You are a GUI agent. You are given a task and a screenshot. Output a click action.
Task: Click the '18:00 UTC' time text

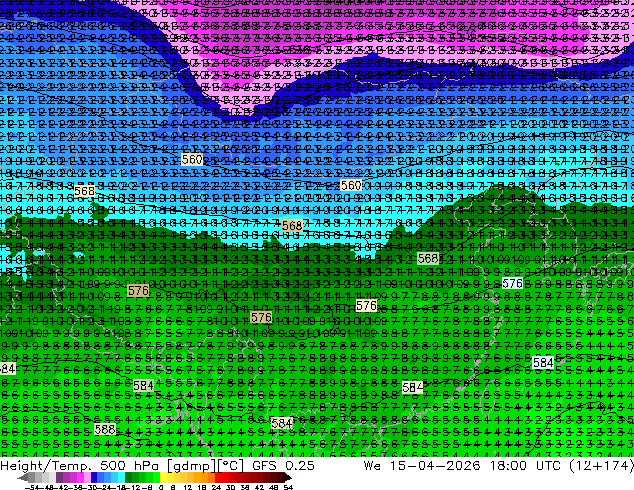525,466
